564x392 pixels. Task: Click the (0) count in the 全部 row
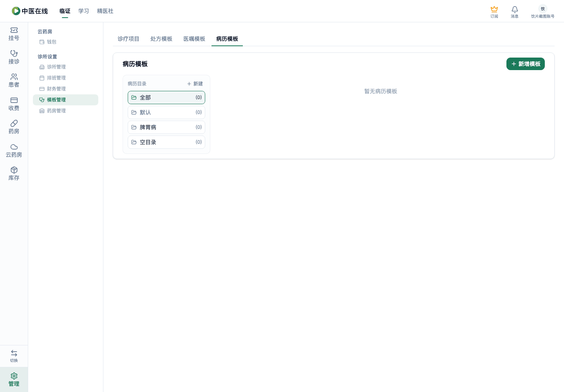click(199, 98)
